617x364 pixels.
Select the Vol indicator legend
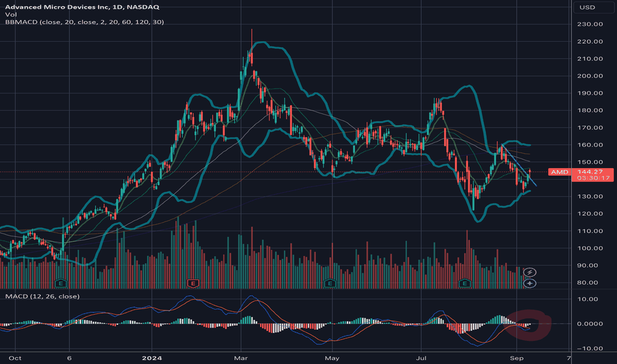11,15
